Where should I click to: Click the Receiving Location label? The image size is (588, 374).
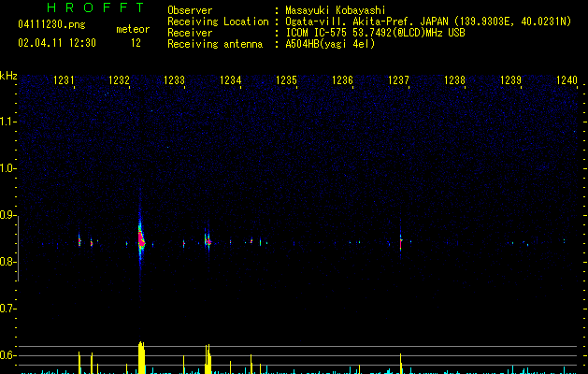pos(218,22)
